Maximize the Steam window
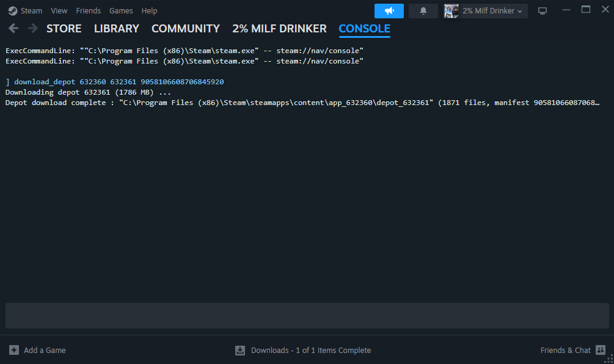 tap(586, 9)
